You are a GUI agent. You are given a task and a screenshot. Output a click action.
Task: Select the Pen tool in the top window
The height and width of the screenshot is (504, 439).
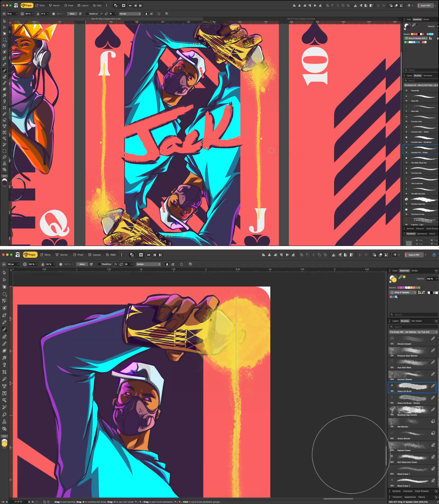click(4, 58)
